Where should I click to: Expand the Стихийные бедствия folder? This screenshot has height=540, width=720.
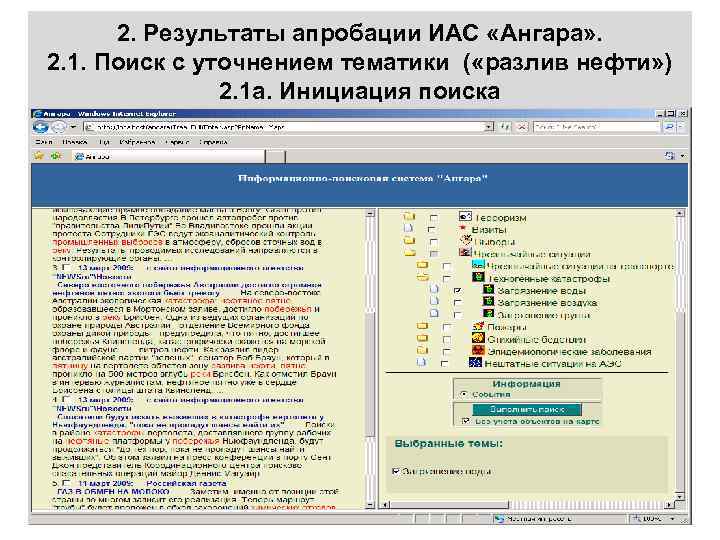click(422, 338)
